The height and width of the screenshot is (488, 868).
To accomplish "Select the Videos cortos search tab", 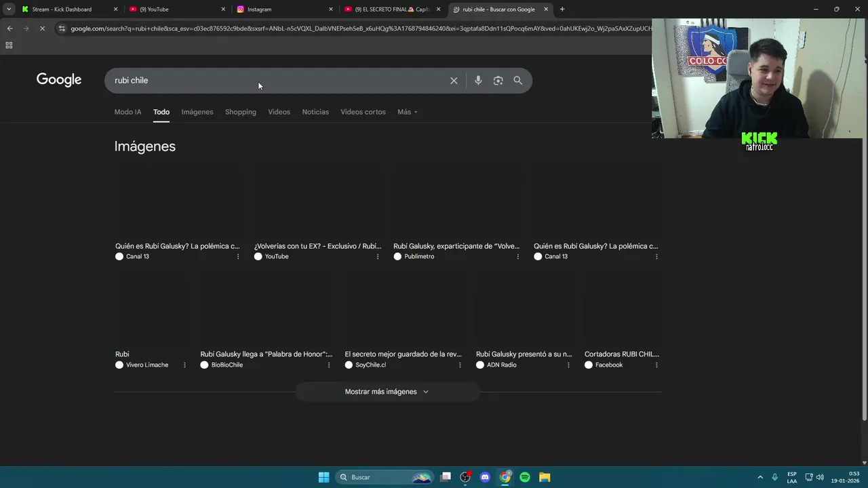I will pyautogui.click(x=363, y=112).
